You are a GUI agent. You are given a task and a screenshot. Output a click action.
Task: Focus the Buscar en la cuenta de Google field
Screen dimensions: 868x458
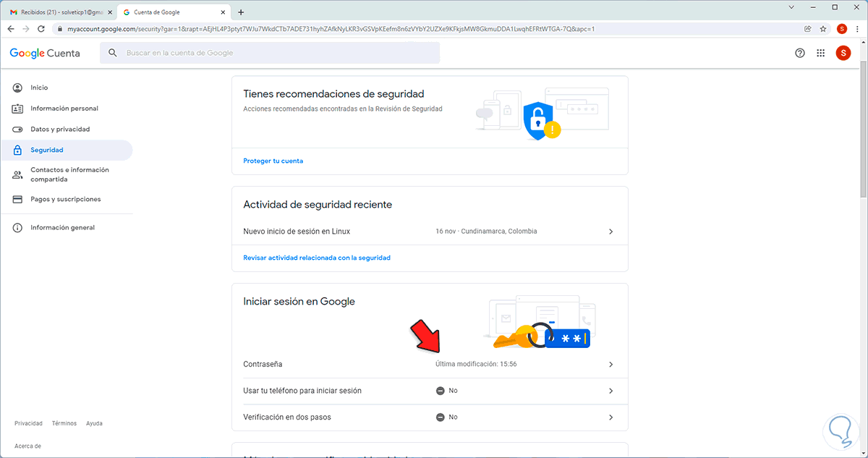point(270,53)
